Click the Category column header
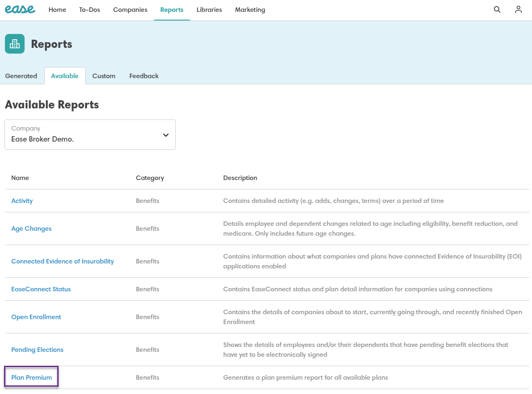Screen dimensions: 532x394 tap(150, 178)
